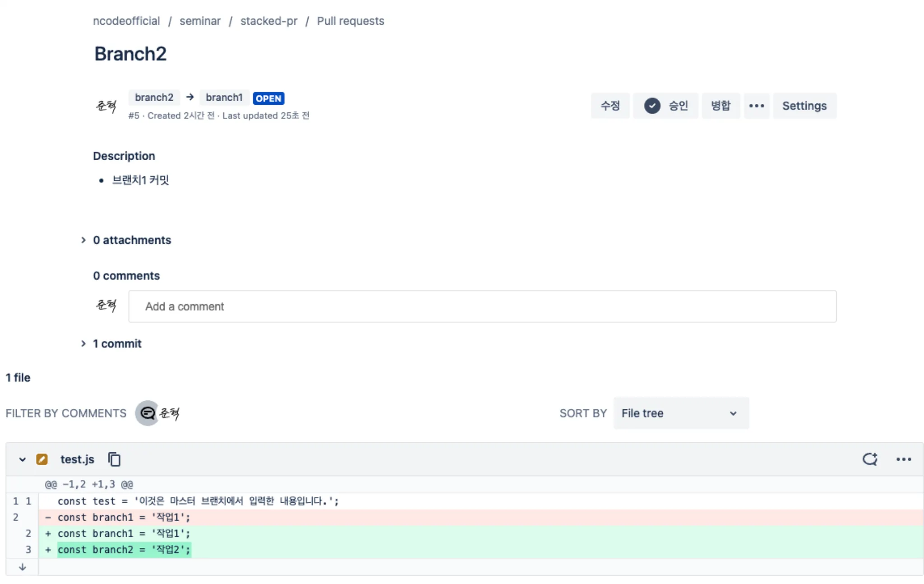Copy the test.js file path icon
The image size is (924, 584).
[x=114, y=459]
